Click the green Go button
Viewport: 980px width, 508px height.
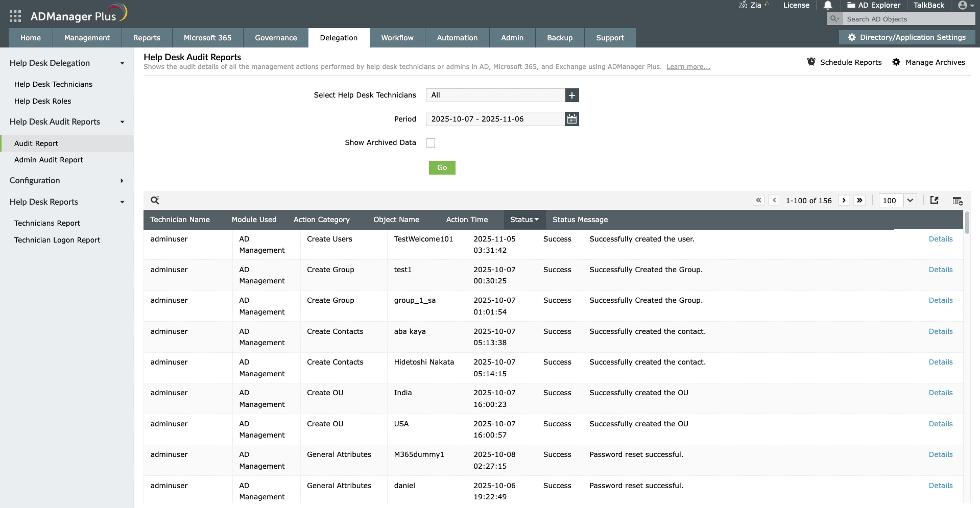[442, 167]
